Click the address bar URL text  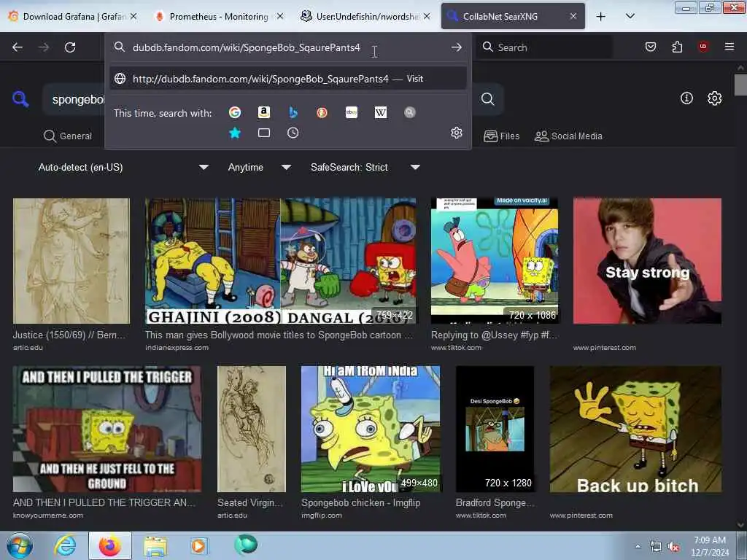click(247, 47)
